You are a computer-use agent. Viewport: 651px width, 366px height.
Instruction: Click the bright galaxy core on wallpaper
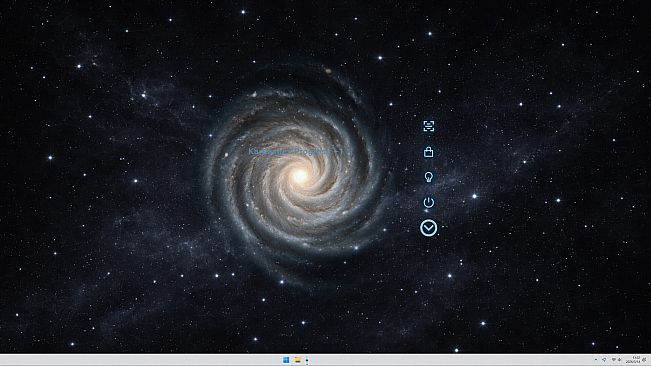point(300,176)
